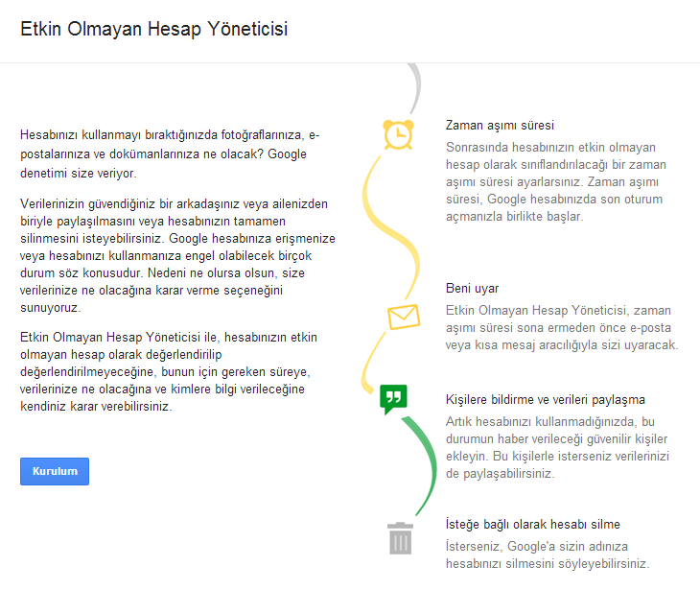This screenshot has height=590, width=700.
Task: Click description starting İsterseniz, Google'a sizin adınıza
Action: click(x=548, y=555)
